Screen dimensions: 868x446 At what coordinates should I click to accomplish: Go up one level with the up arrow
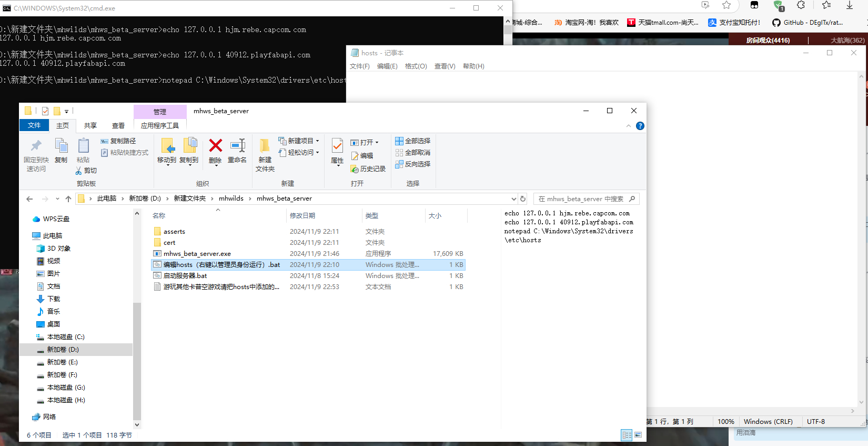(x=68, y=199)
